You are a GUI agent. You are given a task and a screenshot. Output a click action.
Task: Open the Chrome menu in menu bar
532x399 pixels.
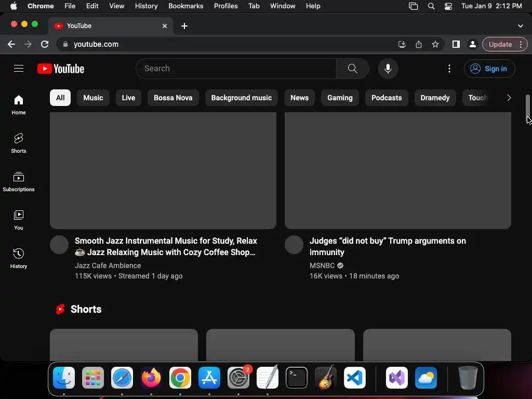(41, 6)
